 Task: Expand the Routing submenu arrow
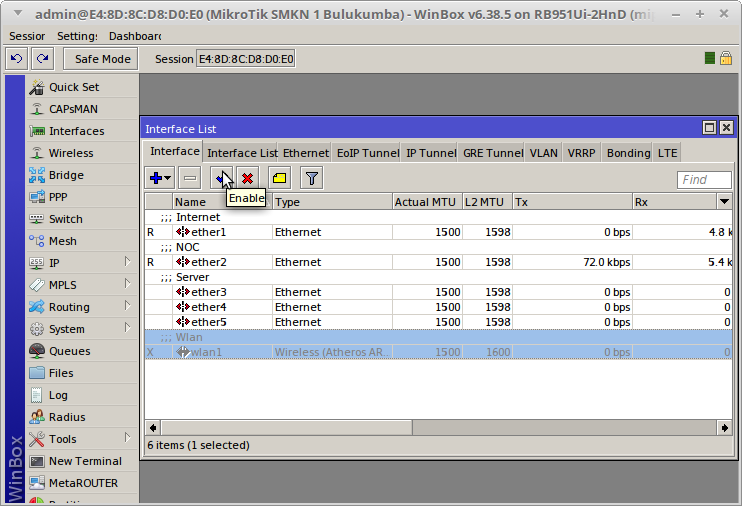tap(127, 306)
